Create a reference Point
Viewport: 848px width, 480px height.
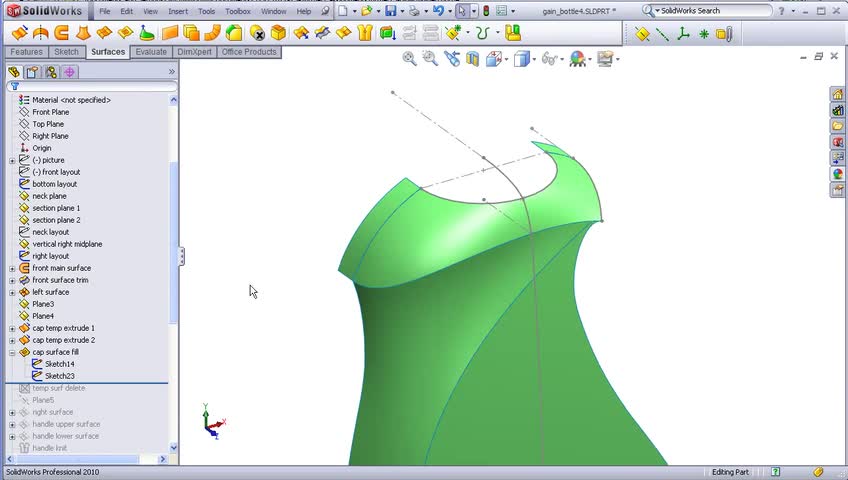(704, 34)
